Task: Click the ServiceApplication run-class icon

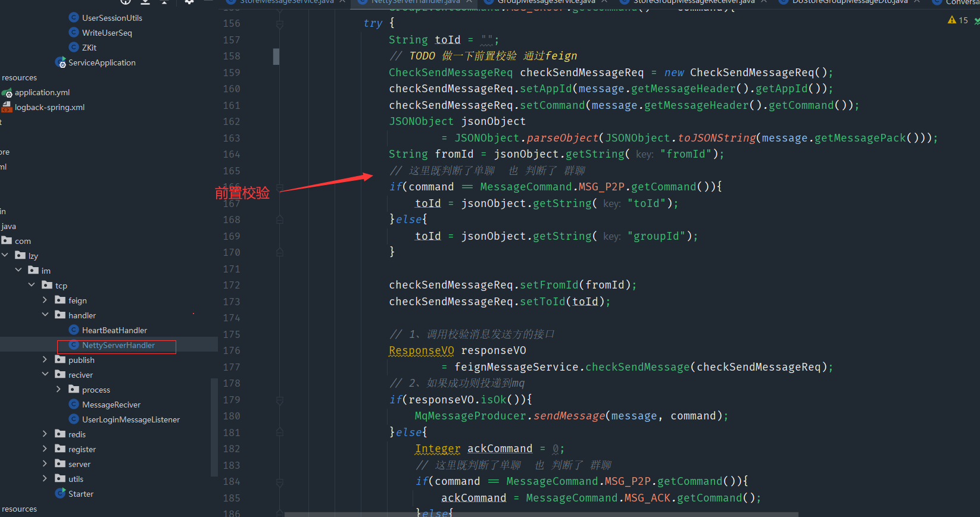Action: pos(60,62)
